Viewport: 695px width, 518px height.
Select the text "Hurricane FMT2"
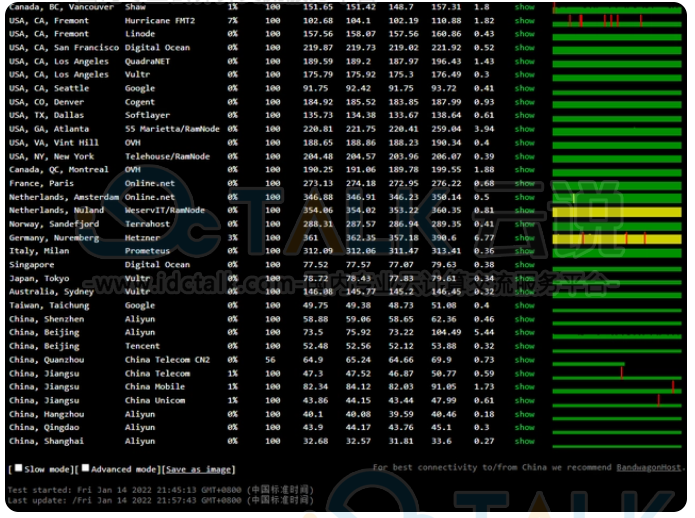click(x=160, y=21)
